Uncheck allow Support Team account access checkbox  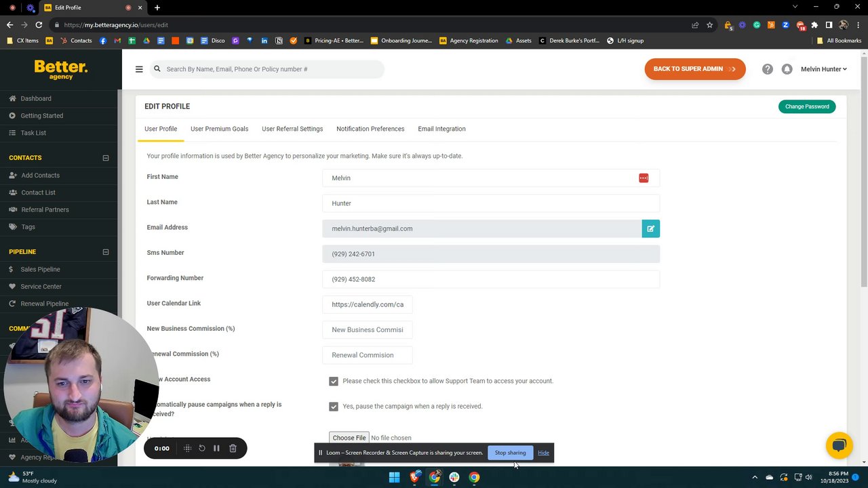coord(334,382)
